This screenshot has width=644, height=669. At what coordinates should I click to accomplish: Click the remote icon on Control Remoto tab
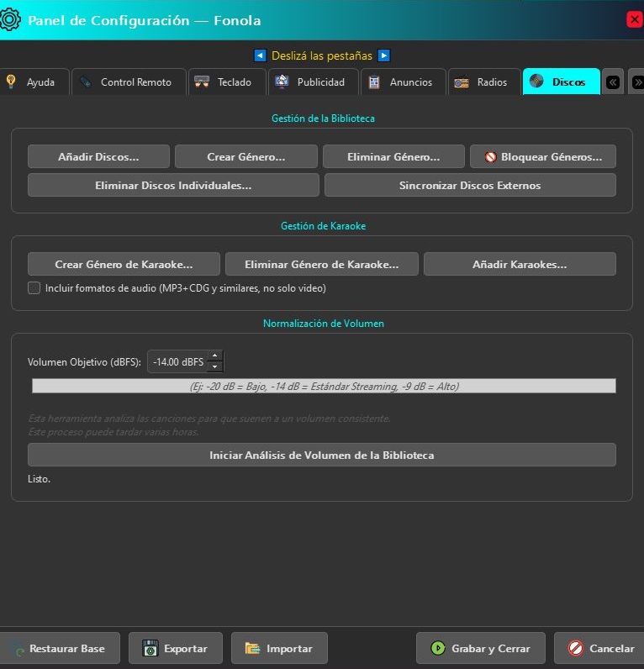[86, 82]
